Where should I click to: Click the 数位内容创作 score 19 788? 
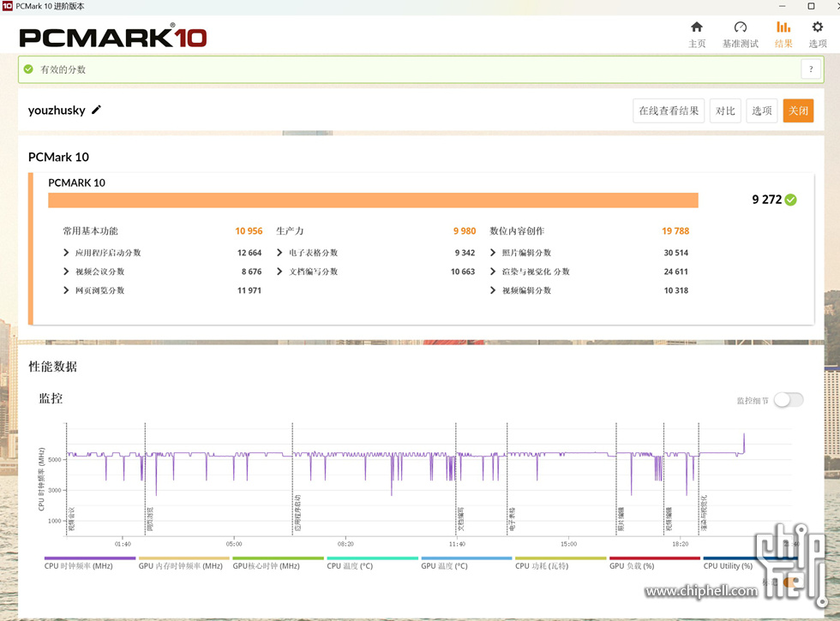(675, 230)
